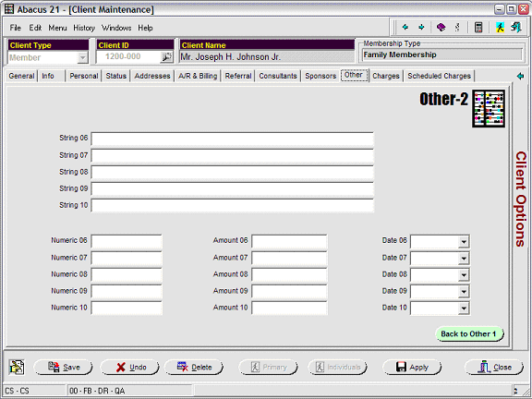This screenshot has height=399, width=532.
Task: Click into the String 06 field
Action: [x=233, y=139]
